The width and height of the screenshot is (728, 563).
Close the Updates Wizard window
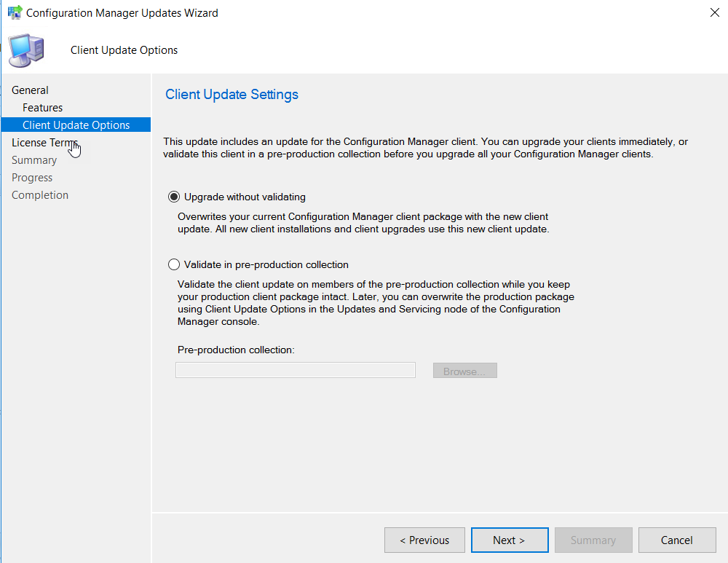tap(715, 12)
